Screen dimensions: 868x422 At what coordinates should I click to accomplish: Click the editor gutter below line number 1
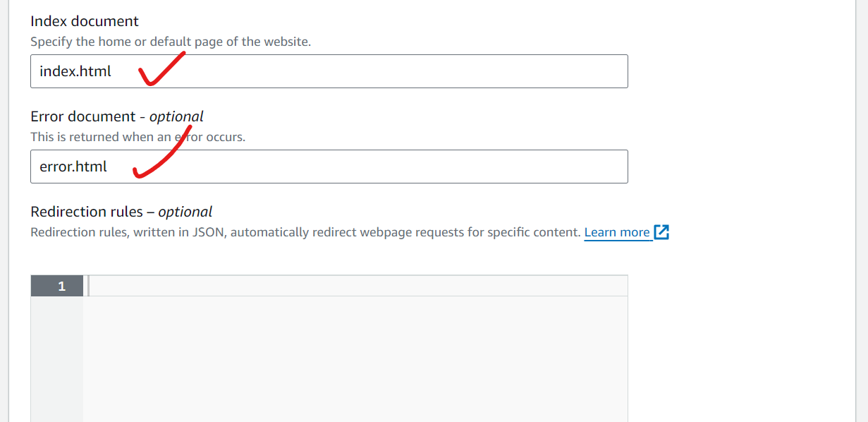tap(56, 353)
